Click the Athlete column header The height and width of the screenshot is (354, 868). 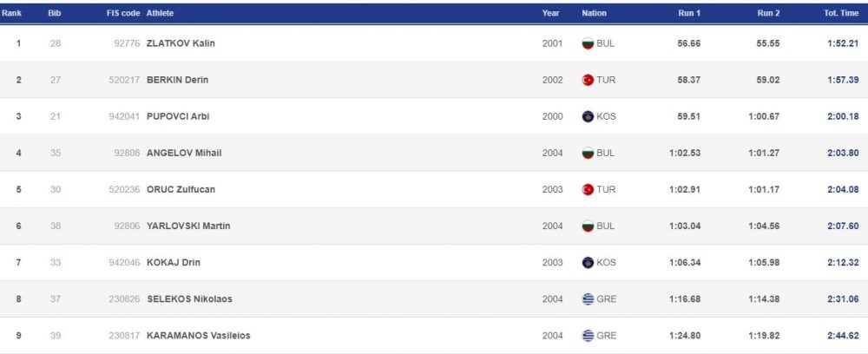point(160,13)
